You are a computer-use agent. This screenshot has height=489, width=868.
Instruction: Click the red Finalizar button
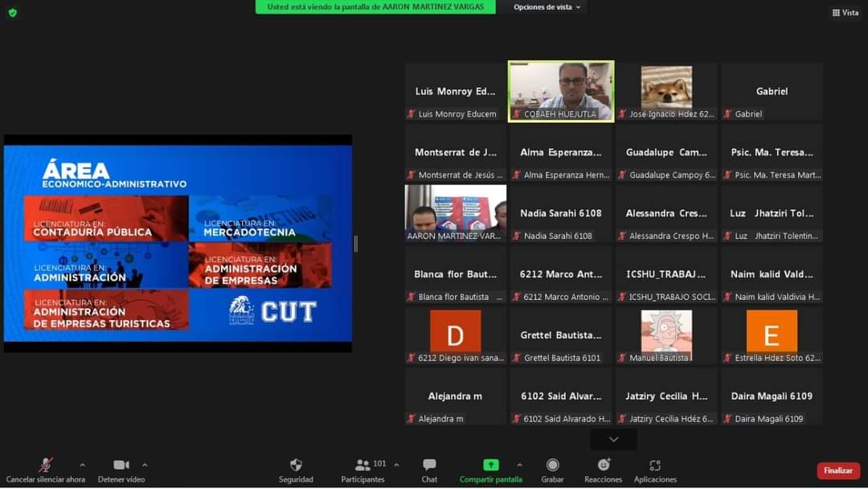point(838,471)
